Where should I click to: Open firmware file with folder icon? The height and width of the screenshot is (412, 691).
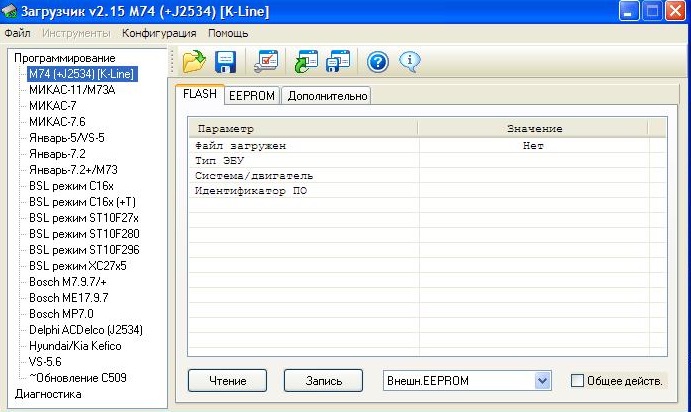coord(194,61)
